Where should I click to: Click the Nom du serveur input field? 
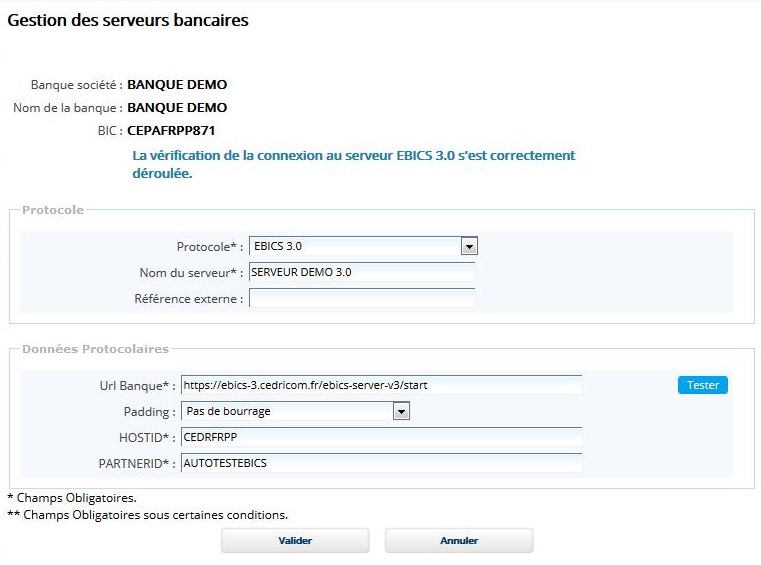361,272
